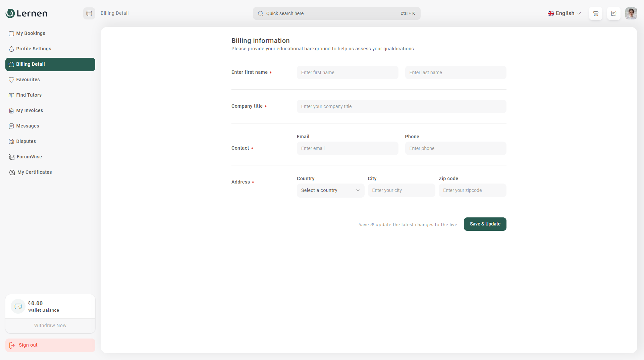
Task: Click the My Certificates entry
Action: [34, 172]
